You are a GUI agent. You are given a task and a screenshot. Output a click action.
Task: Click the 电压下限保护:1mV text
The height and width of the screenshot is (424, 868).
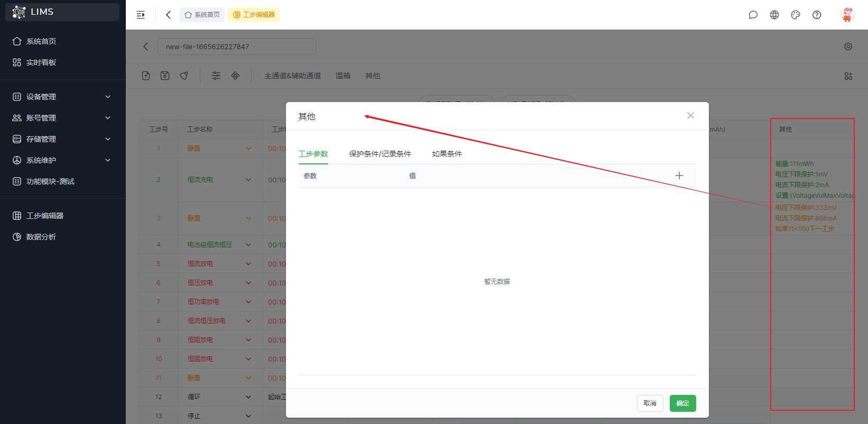[801, 174]
